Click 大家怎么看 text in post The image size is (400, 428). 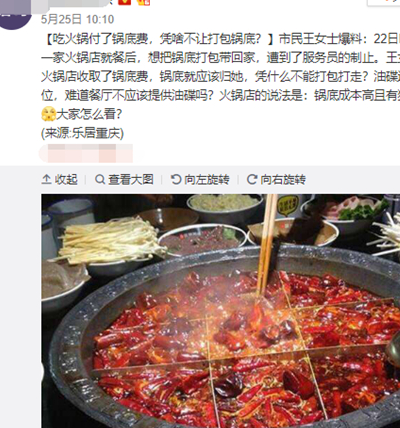coord(89,114)
